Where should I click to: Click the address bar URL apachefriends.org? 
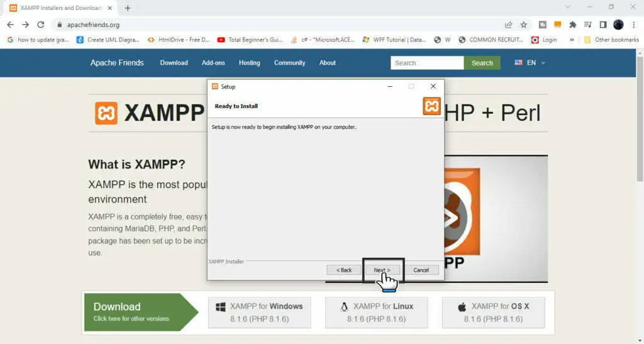coord(93,25)
